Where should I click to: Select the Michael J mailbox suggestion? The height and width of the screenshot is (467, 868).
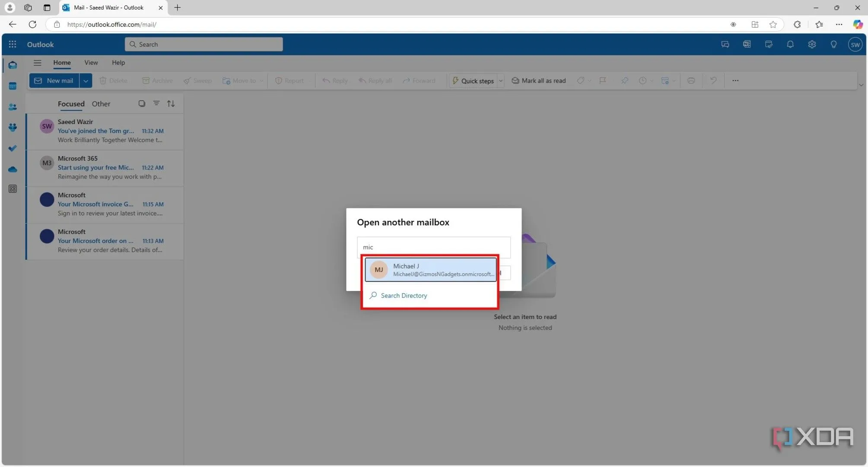(430, 269)
